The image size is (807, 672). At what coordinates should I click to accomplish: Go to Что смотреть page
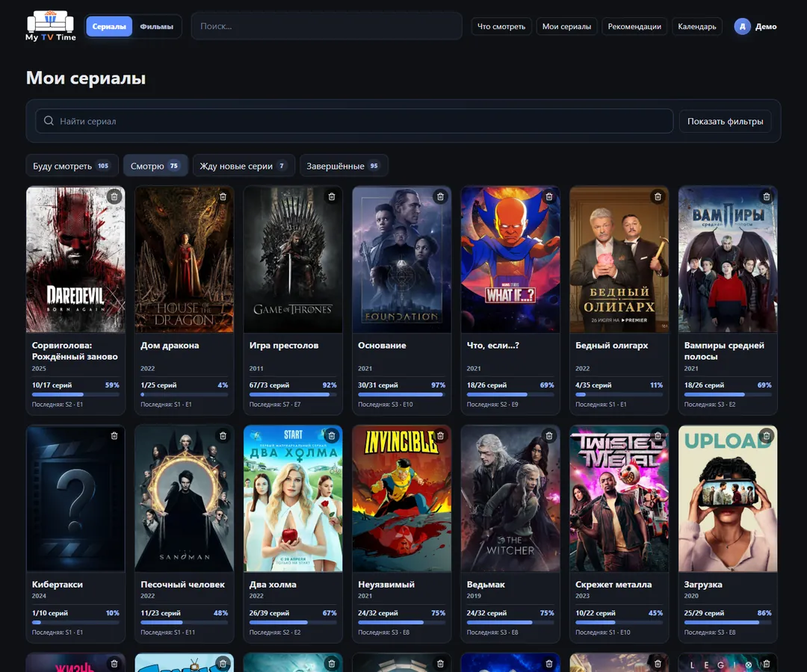[501, 26]
